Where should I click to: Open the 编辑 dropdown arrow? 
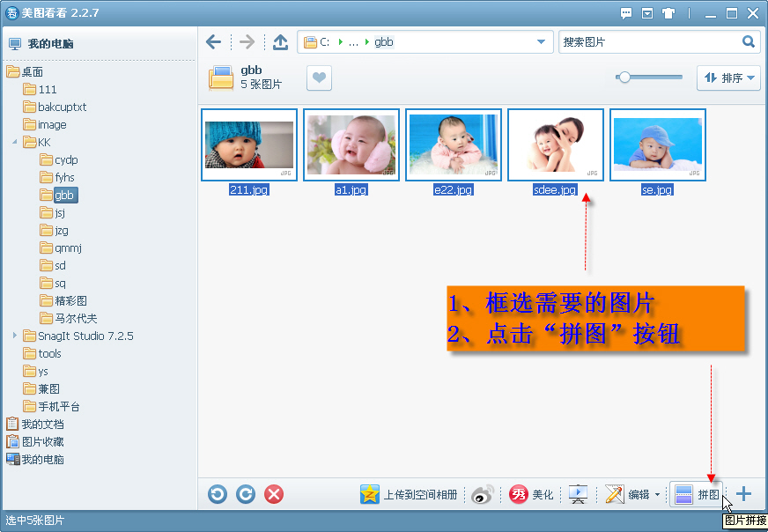pyautogui.click(x=657, y=495)
